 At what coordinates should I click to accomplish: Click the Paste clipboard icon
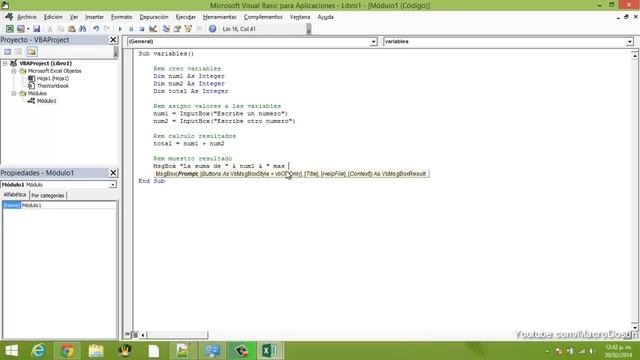[x=71, y=29]
